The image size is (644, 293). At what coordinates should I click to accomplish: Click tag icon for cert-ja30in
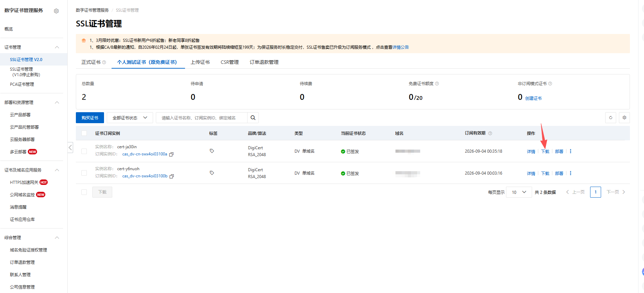[212, 151]
